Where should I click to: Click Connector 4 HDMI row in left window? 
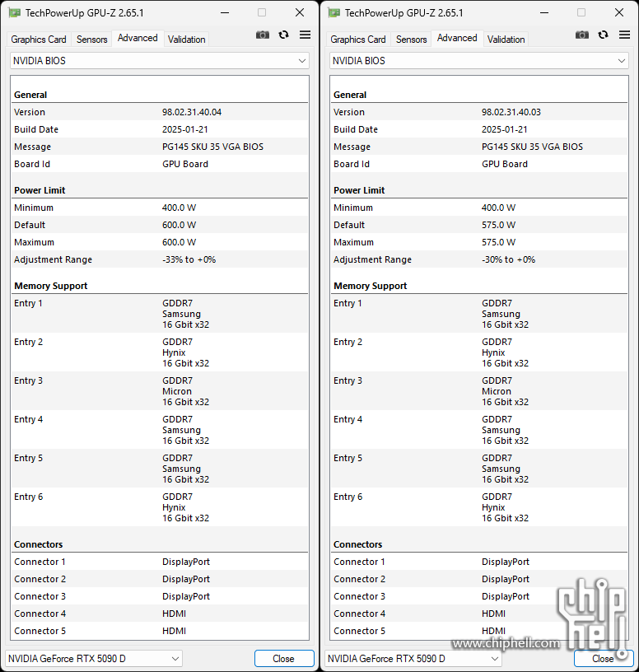tap(160, 614)
